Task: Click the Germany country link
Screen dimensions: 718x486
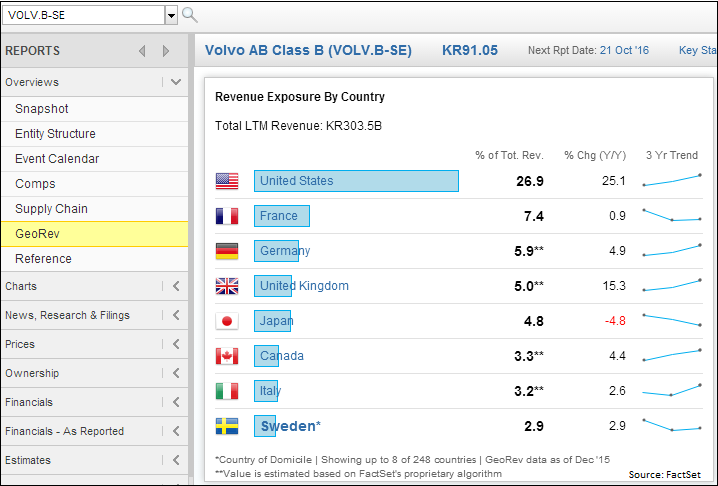Action: pyautogui.click(x=284, y=251)
